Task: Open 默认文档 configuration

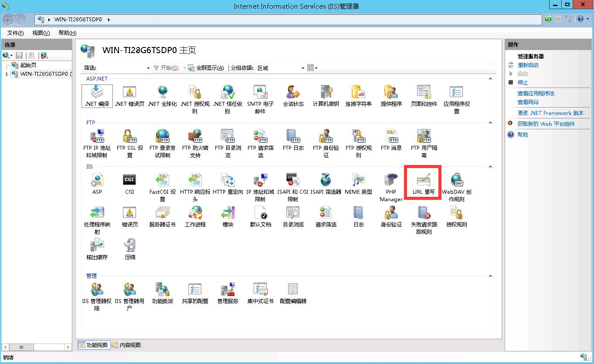Action: (260, 216)
